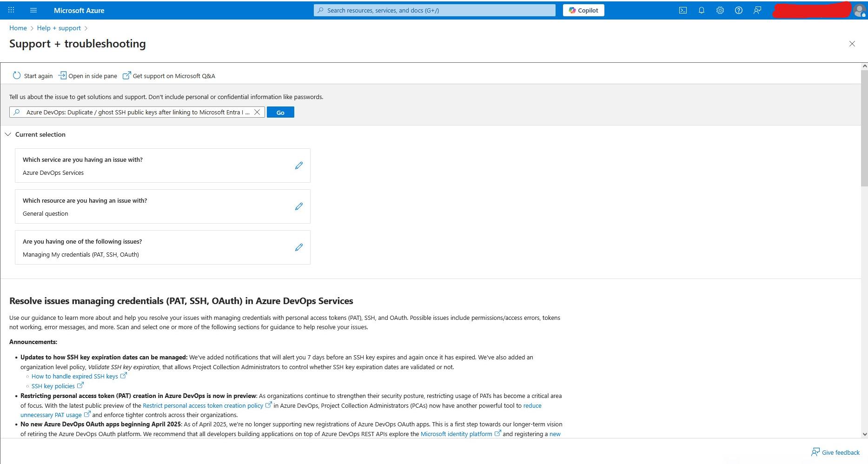Screen dimensions: 868x464
Task: Click the issue description input field
Action: coord(137,112)
